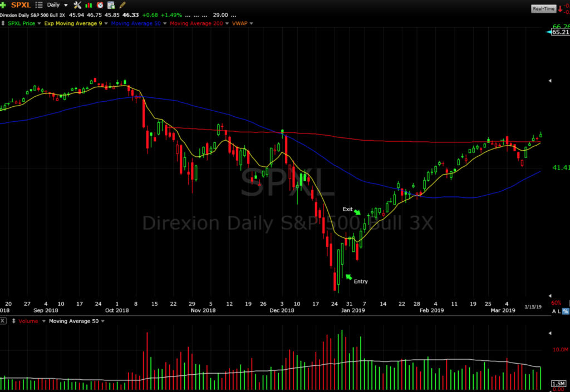570x392 pixels.
Task: Click the green plus add-symbol icon
Action: tap(3, 5)
